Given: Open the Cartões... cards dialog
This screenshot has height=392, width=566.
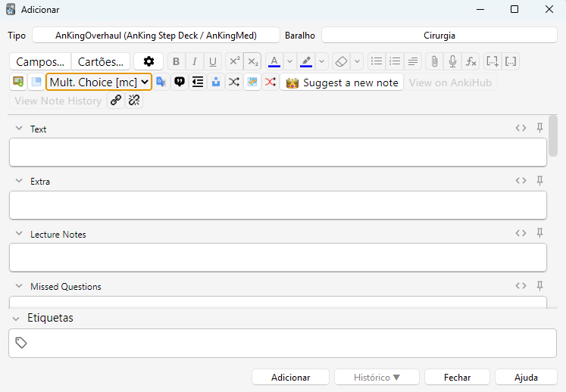Looking at the screenshot, I should point(101,62).
